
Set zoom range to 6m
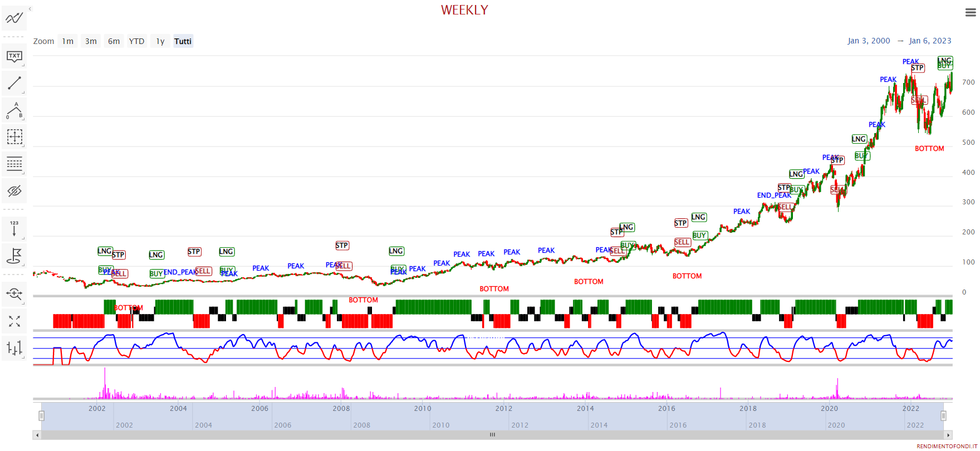tap(114, 41)
